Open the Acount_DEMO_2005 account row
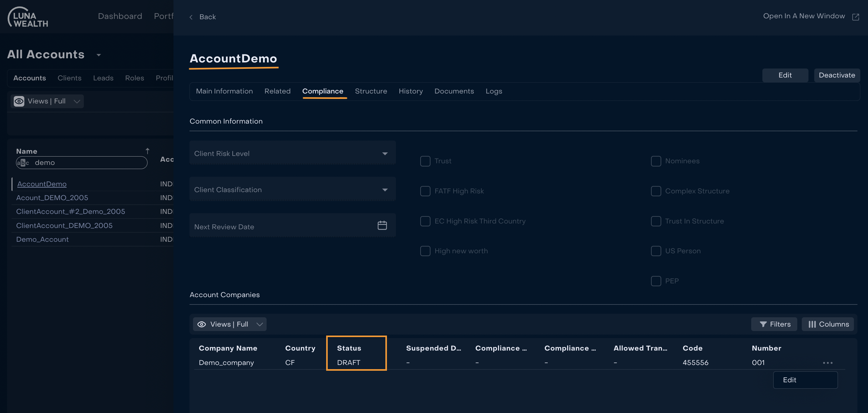Screen dimensions: 868x413 [x=52, y=198]
